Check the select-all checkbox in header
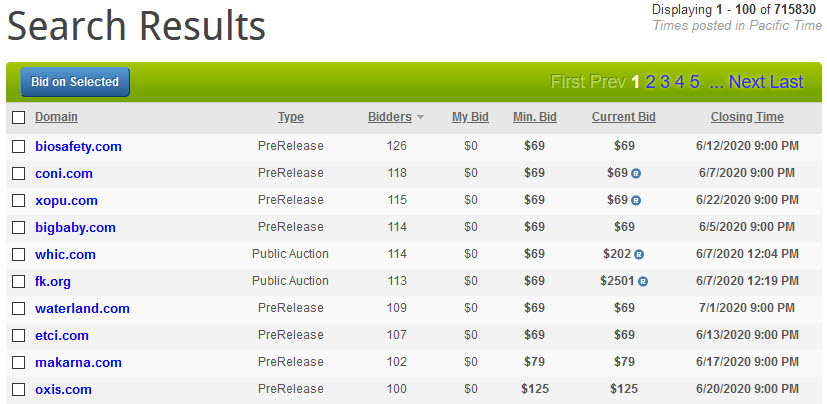Image resolution: width=827 pixels, height=404 pixels. [x=18, y=117]
